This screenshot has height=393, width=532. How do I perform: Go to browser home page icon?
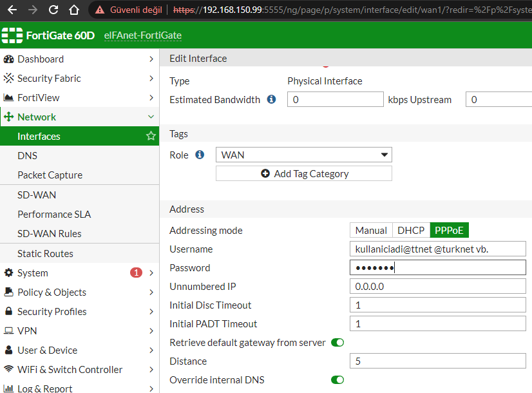point(74,10)
